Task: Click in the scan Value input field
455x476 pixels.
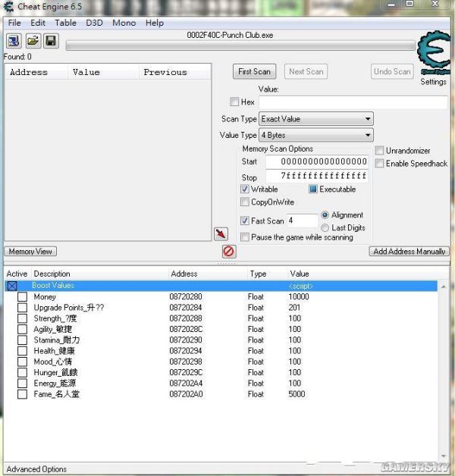Action: point(353,102)
